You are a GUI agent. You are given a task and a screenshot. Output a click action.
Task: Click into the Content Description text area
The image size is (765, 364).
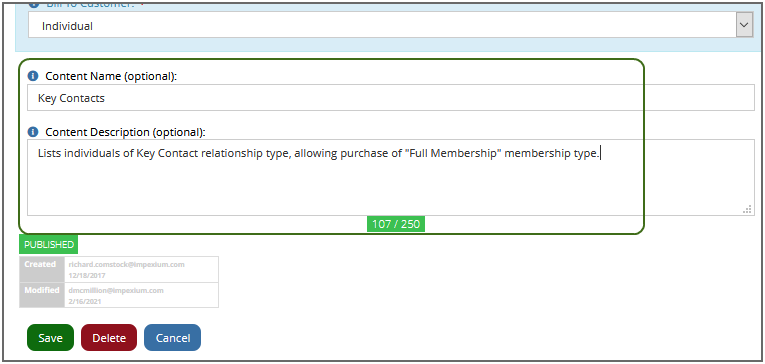(391, 177)
